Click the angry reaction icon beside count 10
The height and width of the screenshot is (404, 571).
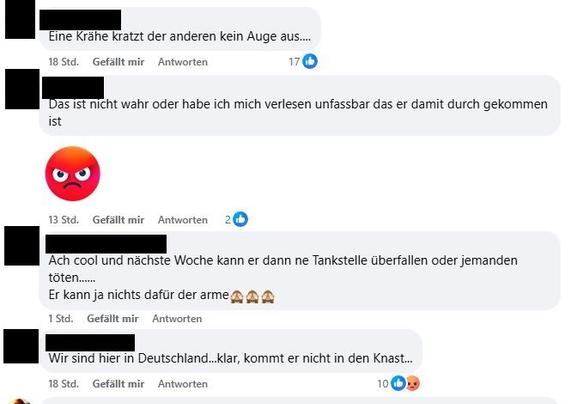tap(413, 383)
